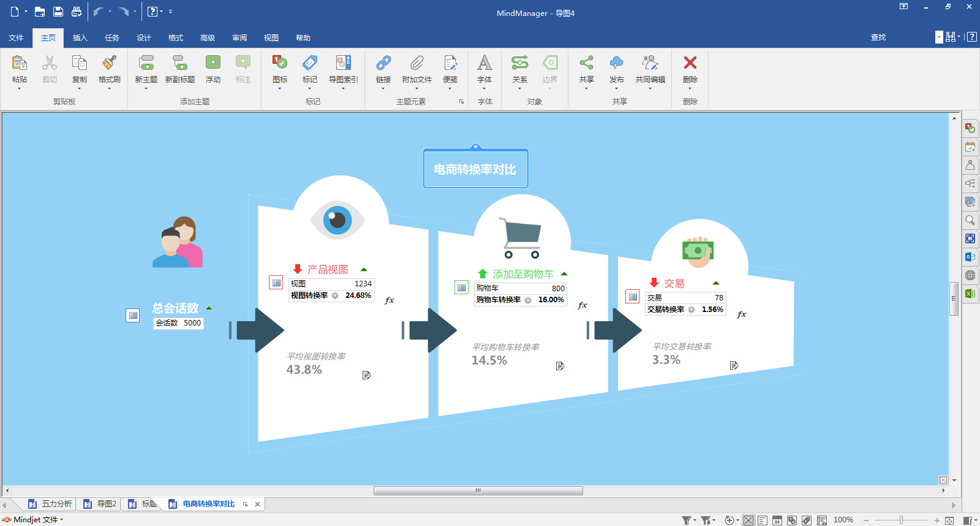Collapse the 交易 properties with green arrow

point(716,283)
